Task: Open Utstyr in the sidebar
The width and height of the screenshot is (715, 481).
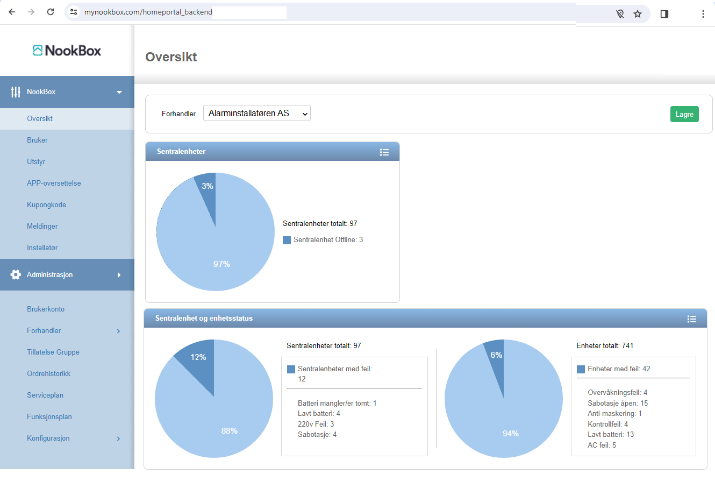Action: (x=36, y=161)
